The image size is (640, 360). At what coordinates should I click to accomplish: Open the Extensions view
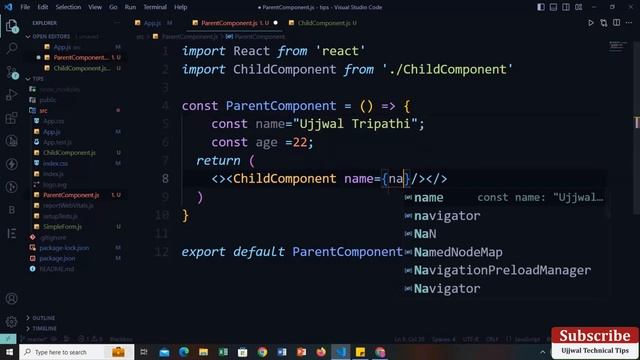[11, 118]
